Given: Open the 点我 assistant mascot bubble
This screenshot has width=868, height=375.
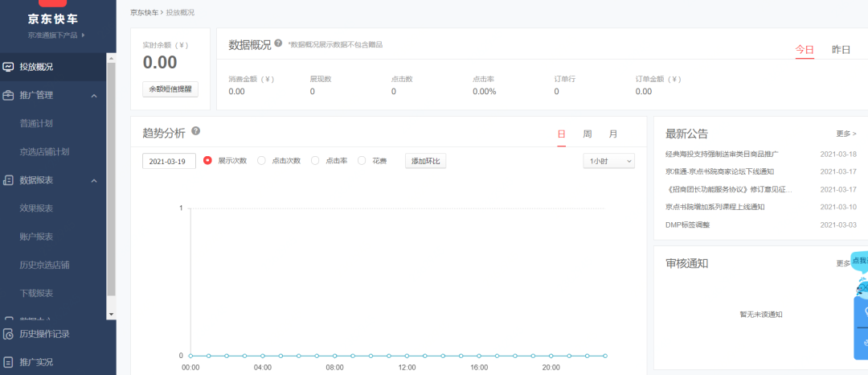Looking at the screenshot, I should 859,262.
